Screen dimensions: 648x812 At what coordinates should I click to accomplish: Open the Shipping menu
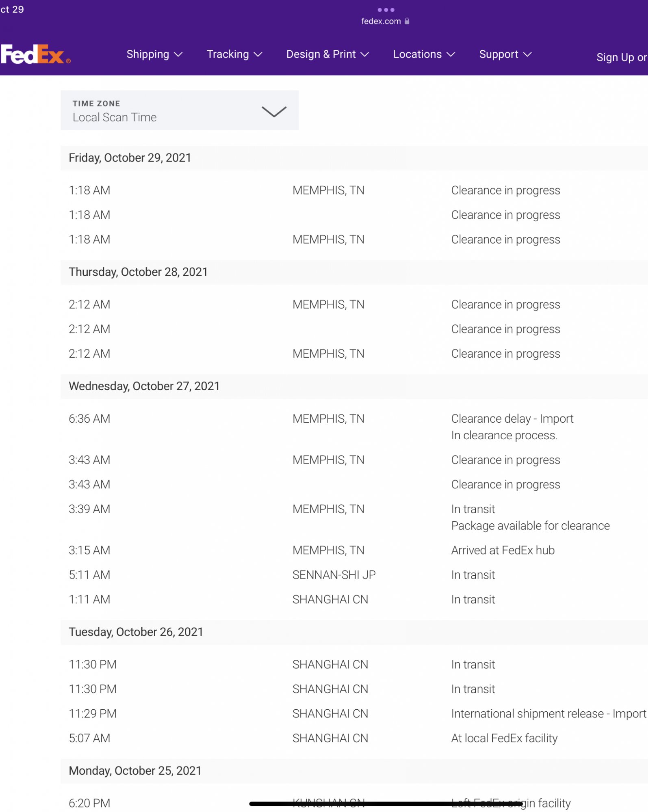tap(154, 54)
